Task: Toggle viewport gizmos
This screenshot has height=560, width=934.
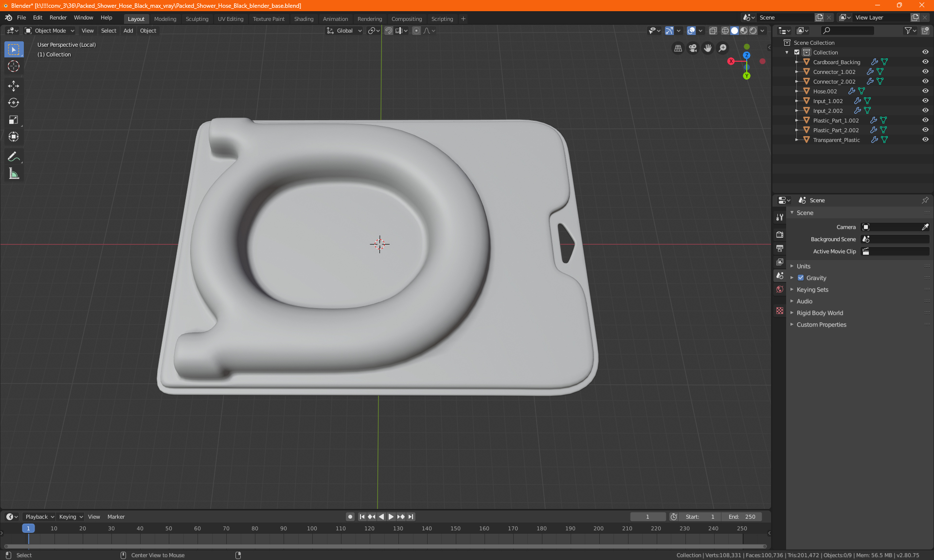Action: [x=669, y=31]
